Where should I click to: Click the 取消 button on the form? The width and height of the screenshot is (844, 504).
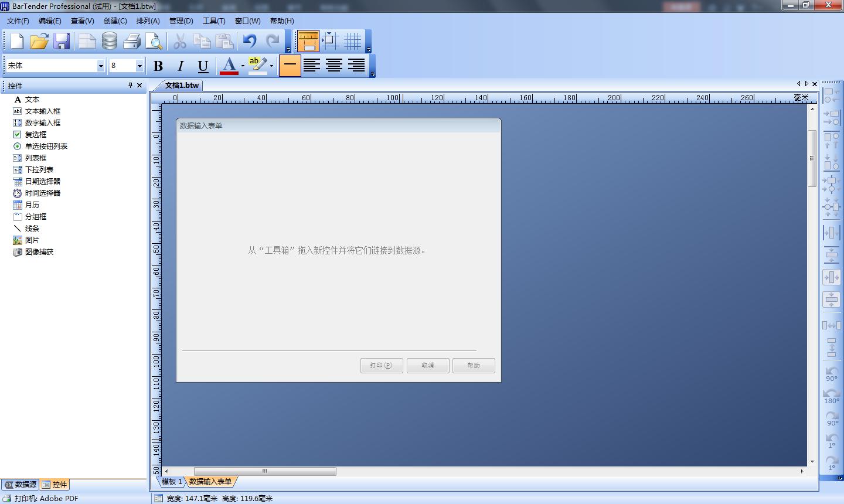point(428,366)
